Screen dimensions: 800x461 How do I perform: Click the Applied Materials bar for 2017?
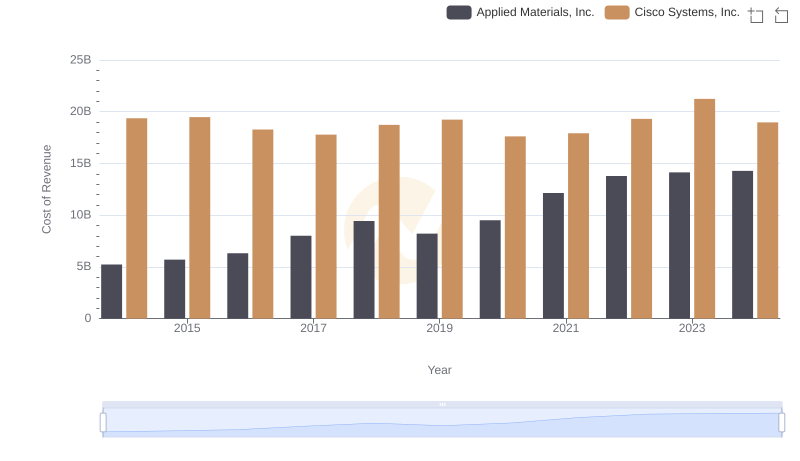pyautogui.click(x=301, y=276)
